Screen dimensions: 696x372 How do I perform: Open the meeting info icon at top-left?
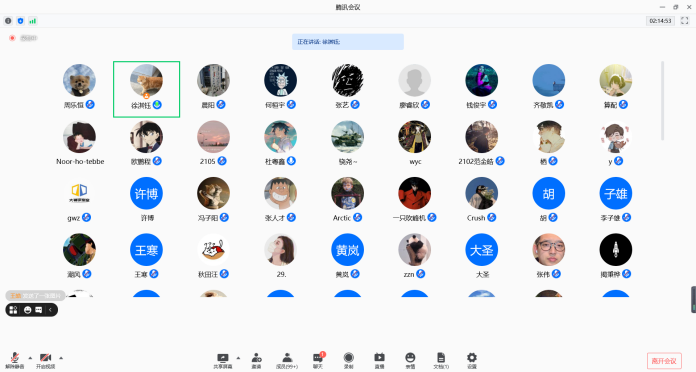[x=8, y=21]
